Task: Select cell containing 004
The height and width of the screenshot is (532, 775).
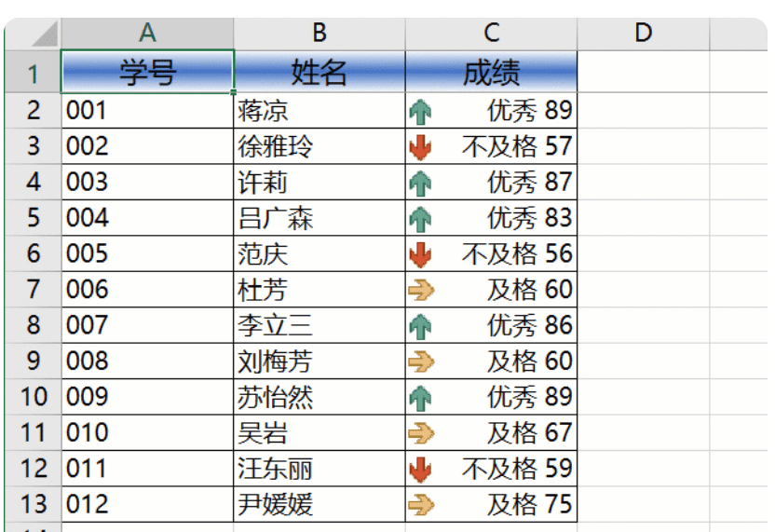Action: [147, 217]
